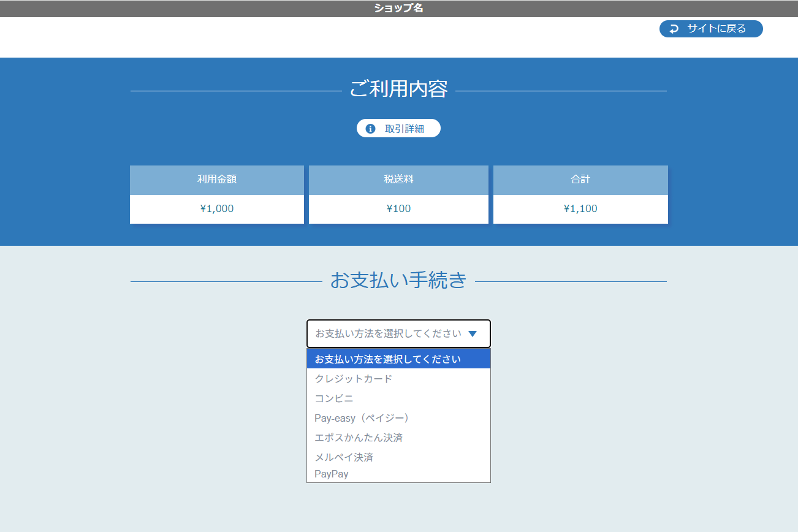Viewport: 798px width, 532px height.
Task: Click the ¥1,100 total value
Action: coord(580,209)
